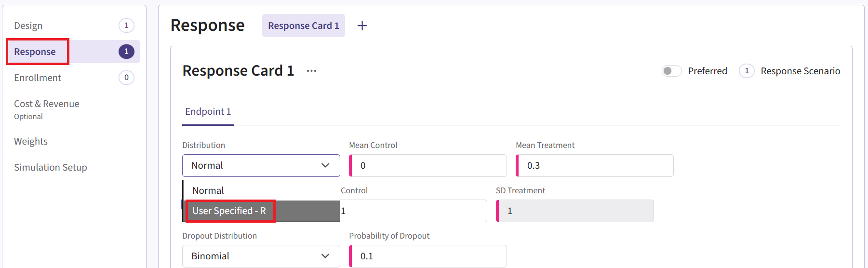
Task: Open the three-dot menu for Response Card 1
Action: [x=312, y=71]
